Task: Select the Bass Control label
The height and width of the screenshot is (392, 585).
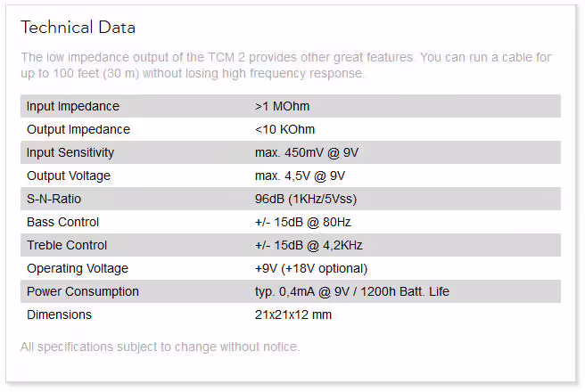Action: 62,222
